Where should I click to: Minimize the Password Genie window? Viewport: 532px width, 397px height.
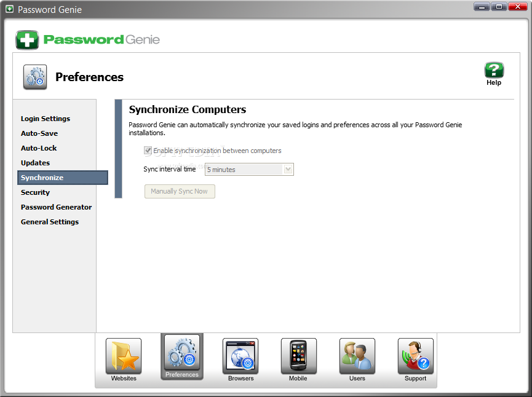coord(482,6)
